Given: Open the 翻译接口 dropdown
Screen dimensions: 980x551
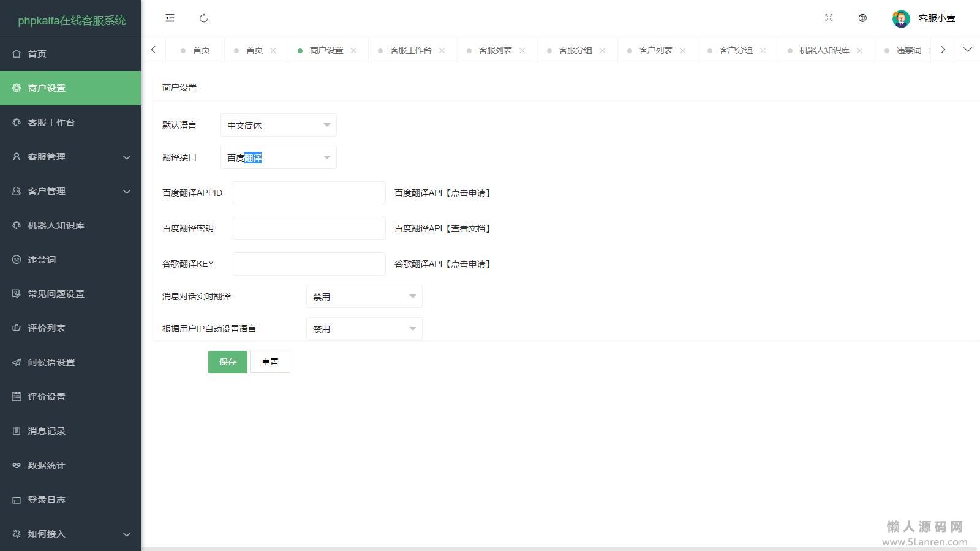Looking at the screenshot, I should (278, 157).
